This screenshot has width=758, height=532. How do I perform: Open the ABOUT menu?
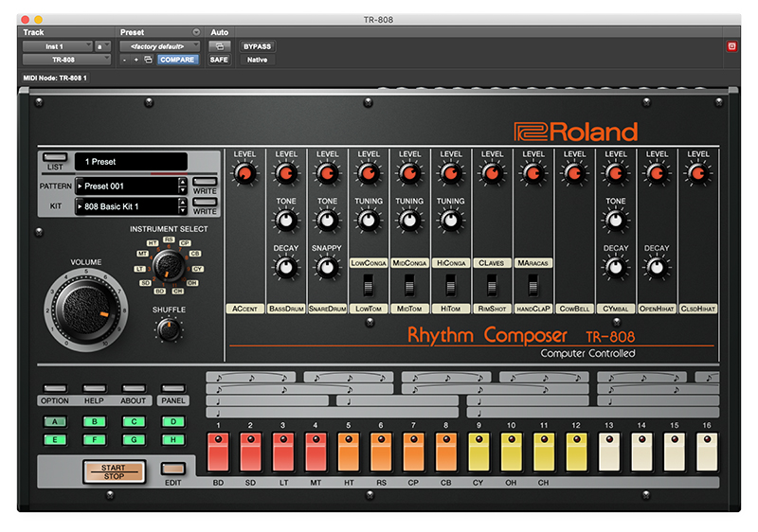click(134, 388)
